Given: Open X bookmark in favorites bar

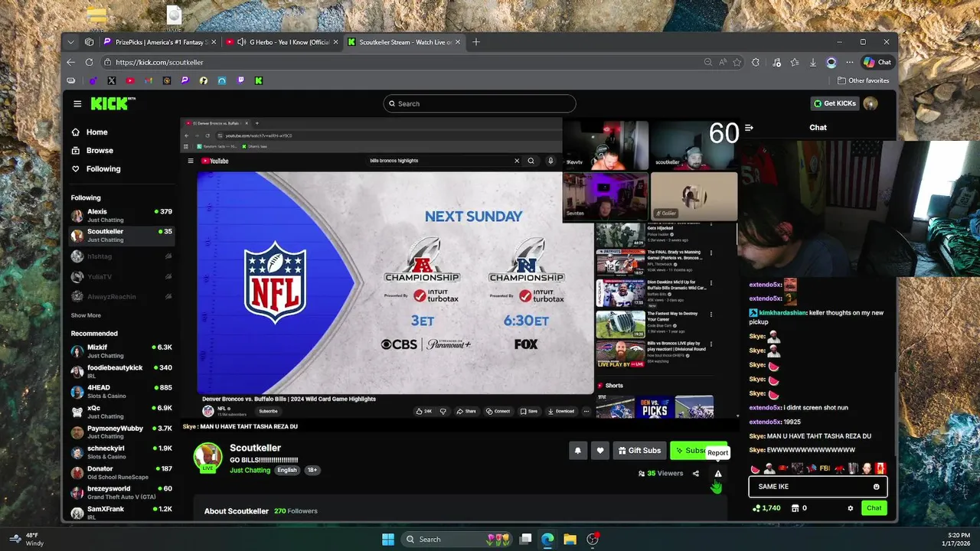Looking at the screenshot, I should pos(112,80).
